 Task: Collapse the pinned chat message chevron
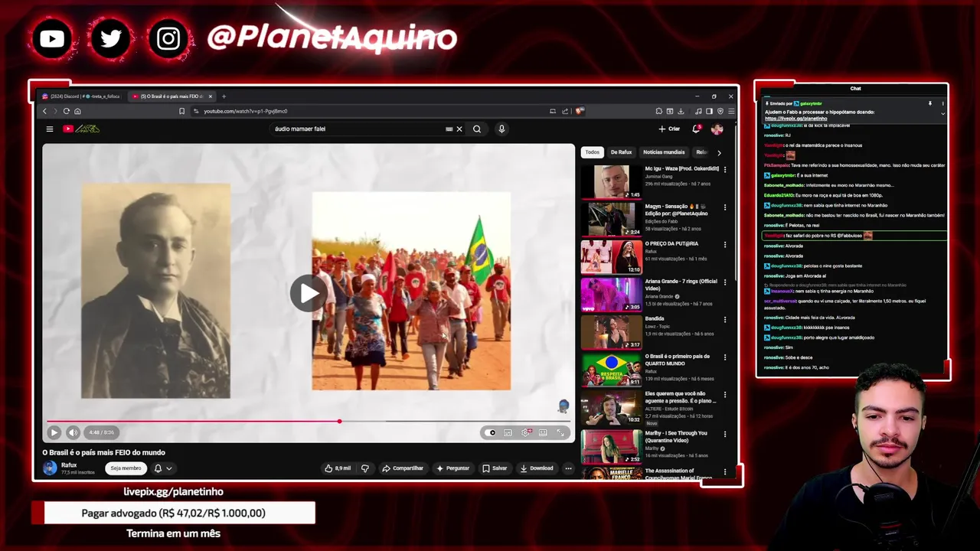click(942, 113)
